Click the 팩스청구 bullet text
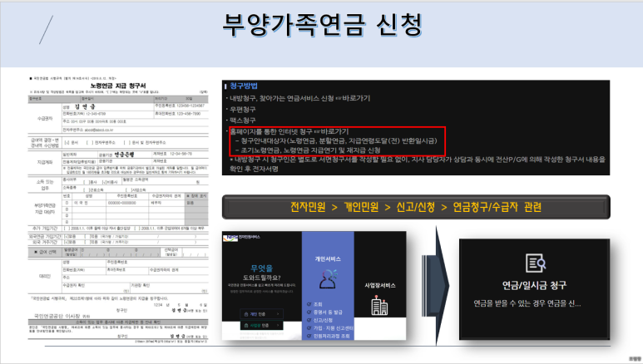The image size is (643, 364). tap(242, 121)
